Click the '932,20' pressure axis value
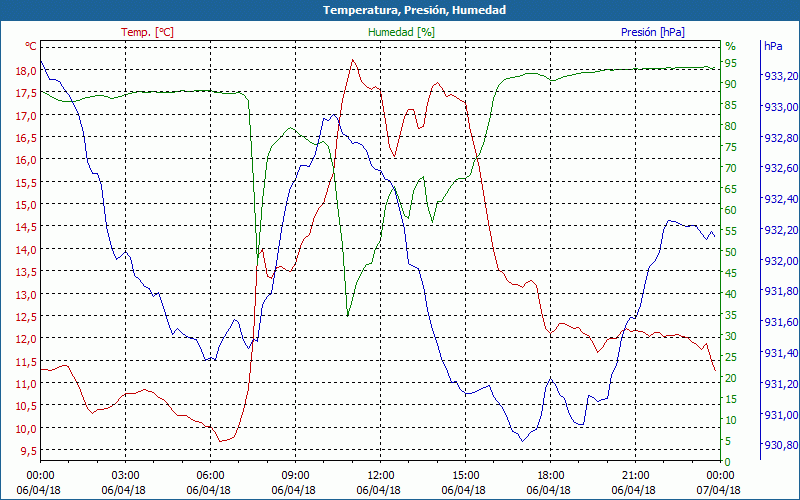Screen dimensions: 800x500 [781, 230]
